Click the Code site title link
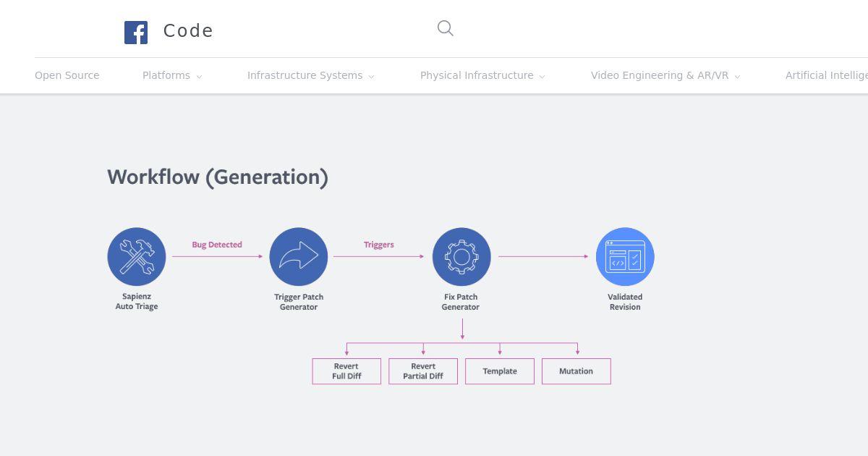Image resolution: width=868 pixels, height=456 pixels. [x=188, y=31]
